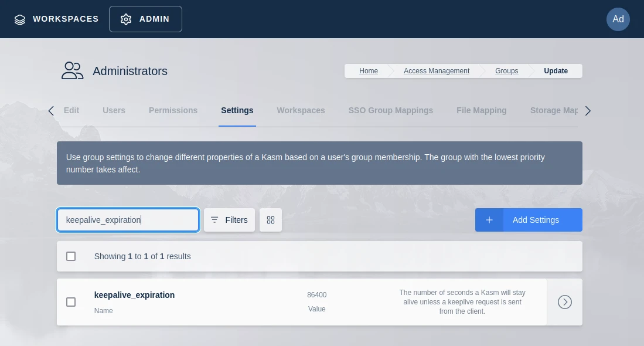Switch to grid view layout icon

271,220
